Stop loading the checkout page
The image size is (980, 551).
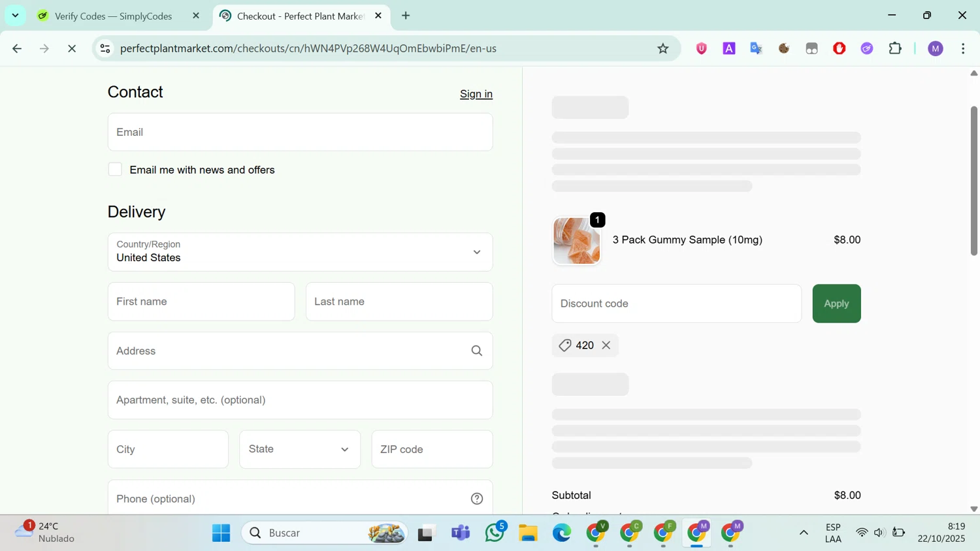click(72, 48)
